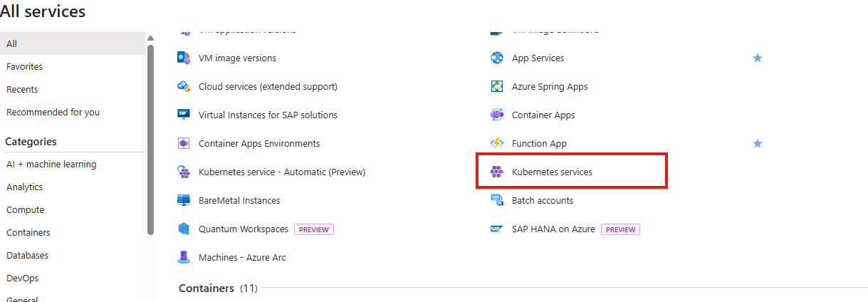The width and height of the screenshot is (868, 302).
Task: Click the Function App lightning icon
Action: [497, 143]
